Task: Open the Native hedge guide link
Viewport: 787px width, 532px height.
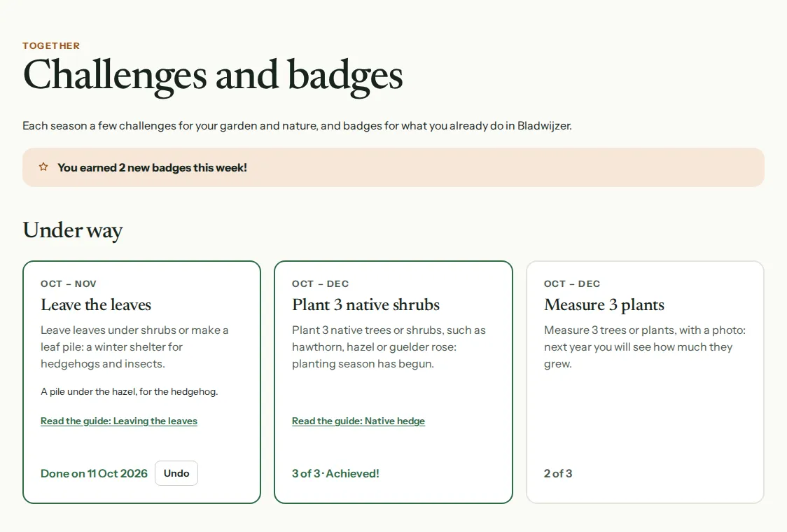Action: click(x=358, y=421)
